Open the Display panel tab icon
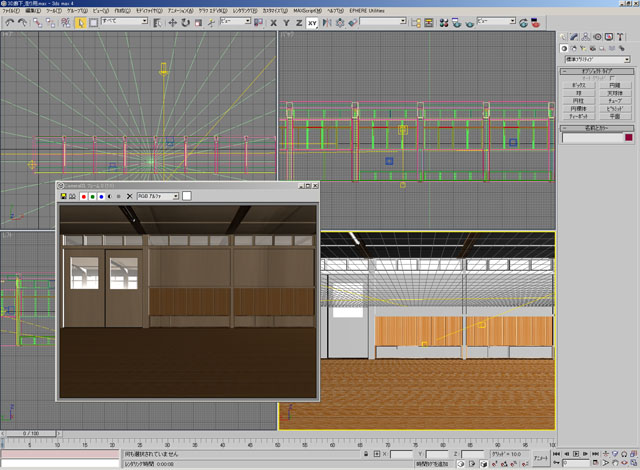This screenshot has height=470, width=640. 609,37
